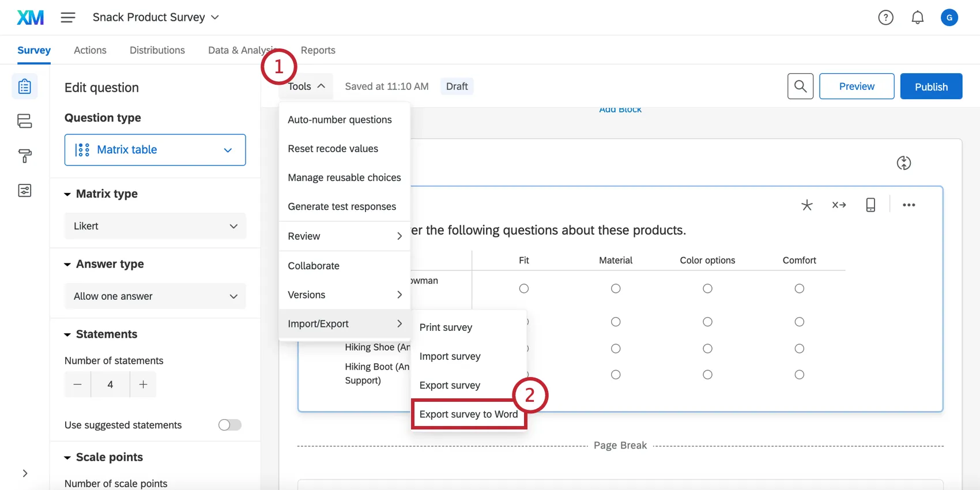
Task: Open the question three-dots options menu
Action: pyautogui.click(x=909, y=205)
